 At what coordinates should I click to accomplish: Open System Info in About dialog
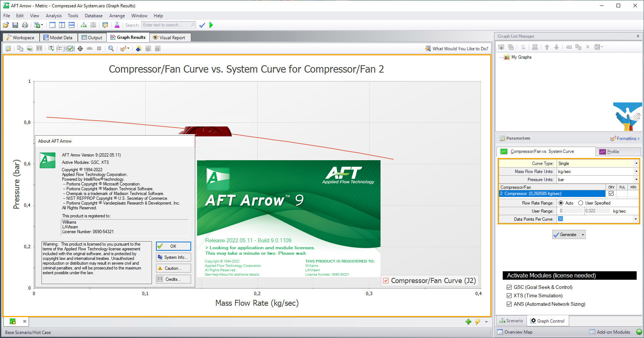(x=173, y=257)
